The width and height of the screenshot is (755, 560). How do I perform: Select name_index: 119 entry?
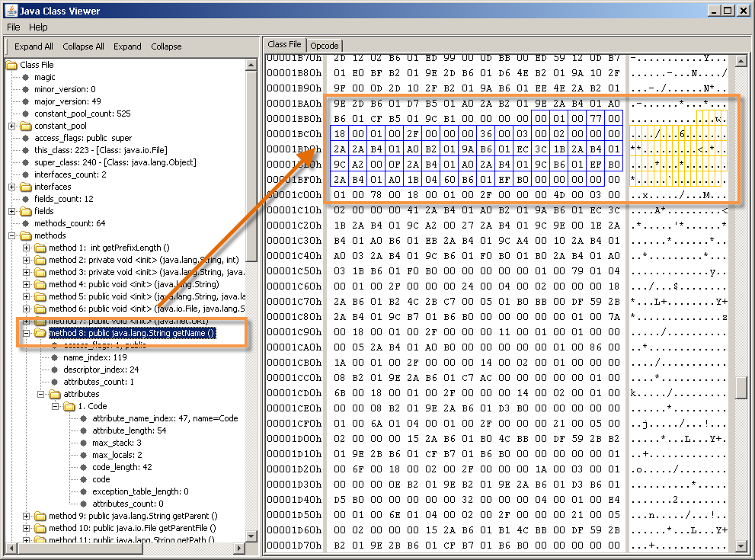point(95,357)
